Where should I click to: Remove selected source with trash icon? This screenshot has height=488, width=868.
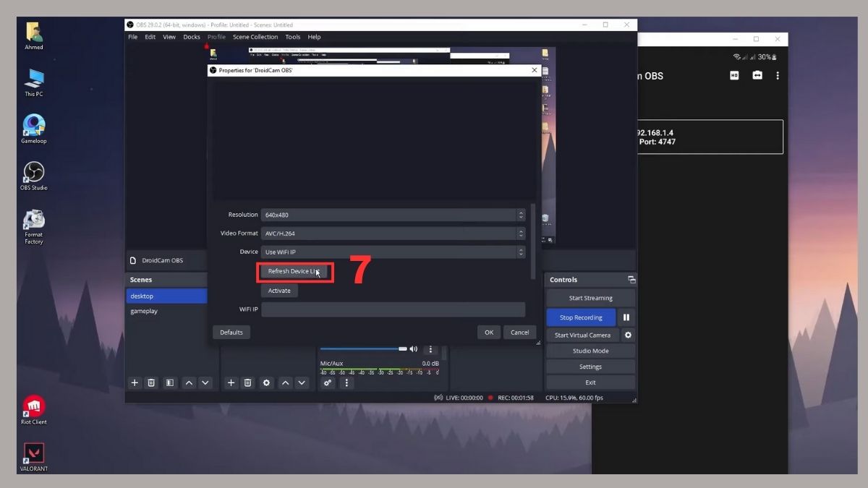click(x=247, y=382)
